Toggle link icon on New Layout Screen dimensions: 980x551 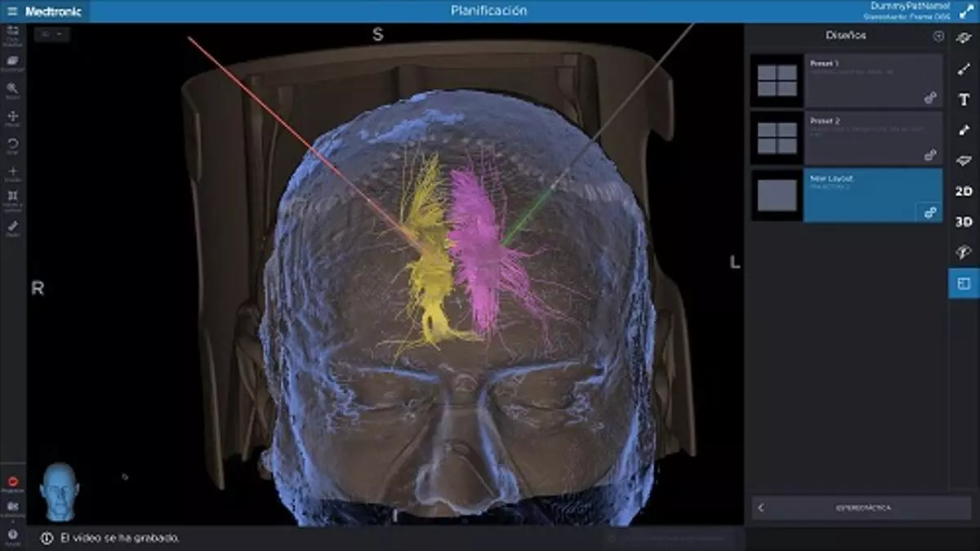[929, 211]
